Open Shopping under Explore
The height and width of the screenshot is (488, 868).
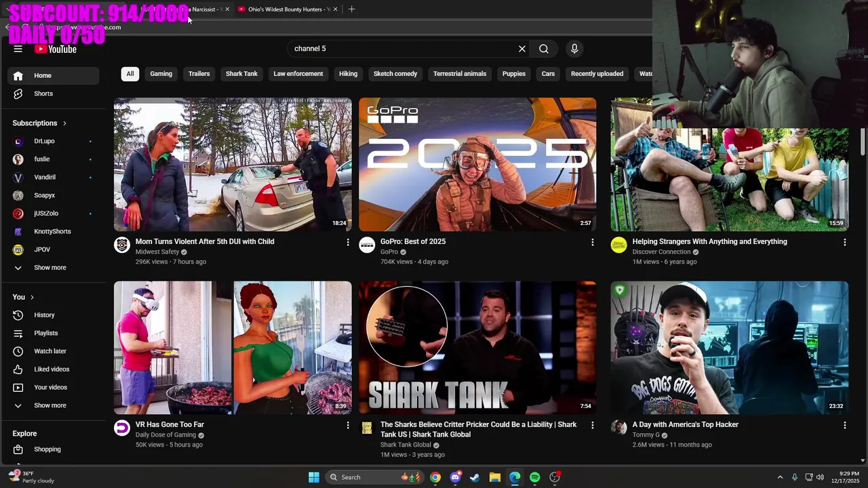point(54,449)
